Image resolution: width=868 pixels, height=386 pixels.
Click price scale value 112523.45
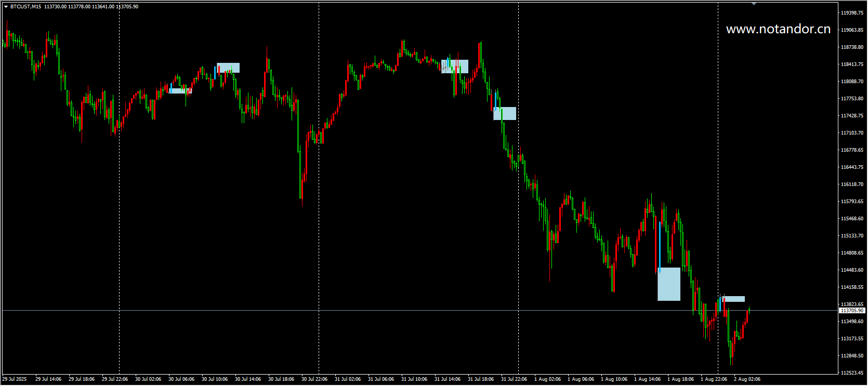pyautogui.click(x=852, y=372)
